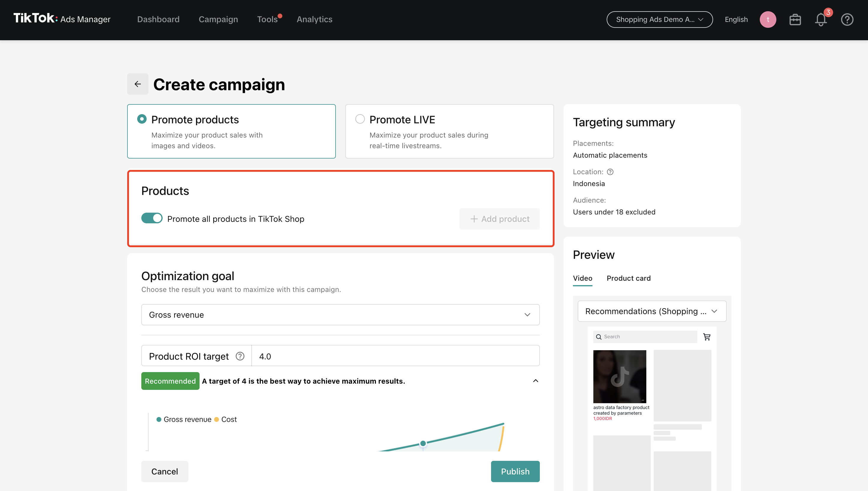Click the pink user avatar

click(767, 20)
